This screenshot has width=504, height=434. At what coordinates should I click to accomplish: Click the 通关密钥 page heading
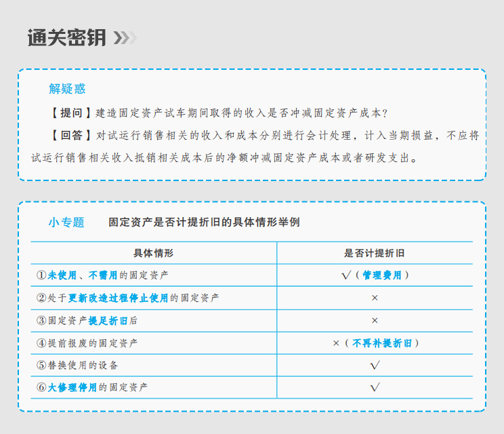[66, 38]
